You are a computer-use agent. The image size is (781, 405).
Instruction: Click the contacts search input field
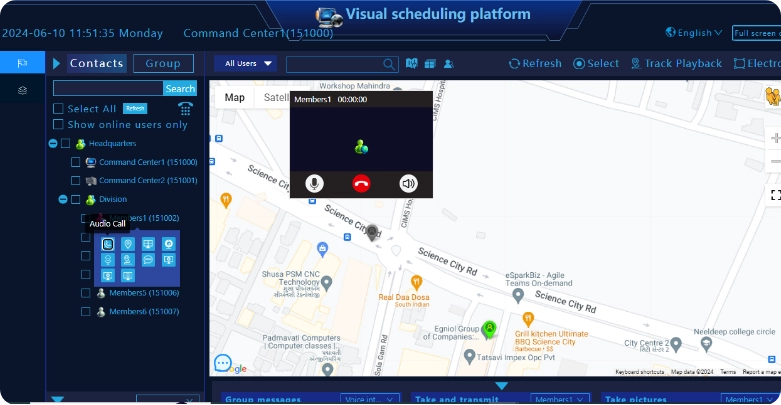pyautogui.click(x=107, y=89)
